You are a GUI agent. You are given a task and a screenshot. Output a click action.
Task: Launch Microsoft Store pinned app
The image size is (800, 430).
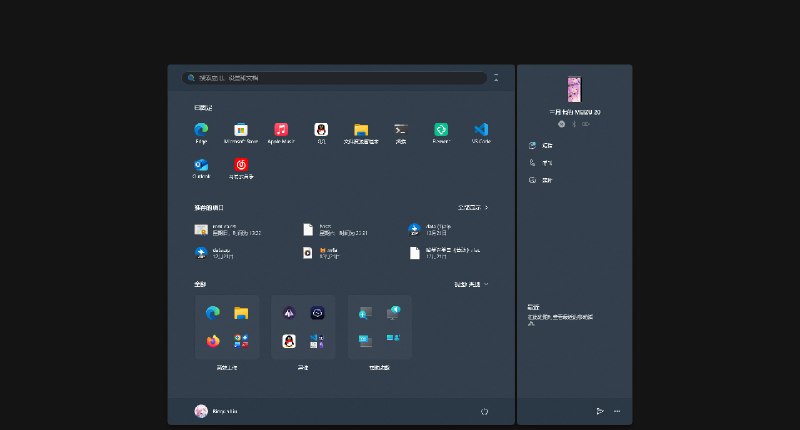pyautogui.click(x=241, y=131)
